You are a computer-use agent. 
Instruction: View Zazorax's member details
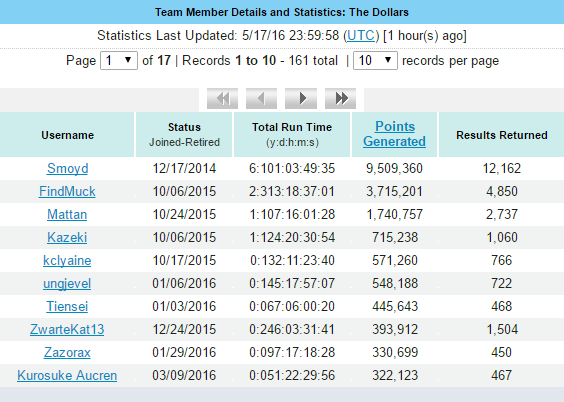[67, 353]
